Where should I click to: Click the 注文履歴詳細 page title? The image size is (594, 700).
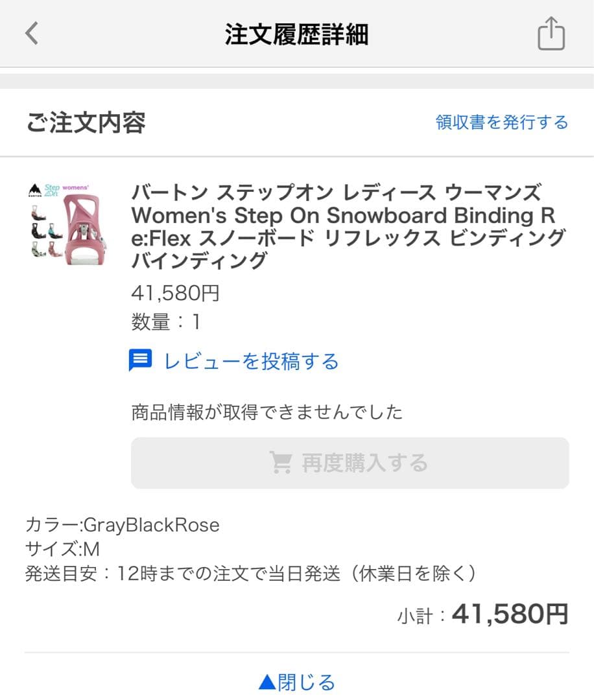tap(296, 34)
